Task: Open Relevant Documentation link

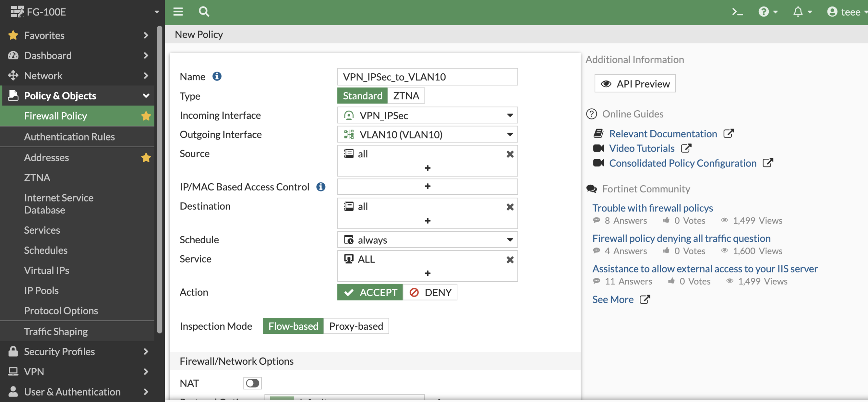Action: click(x=663, y=134)
